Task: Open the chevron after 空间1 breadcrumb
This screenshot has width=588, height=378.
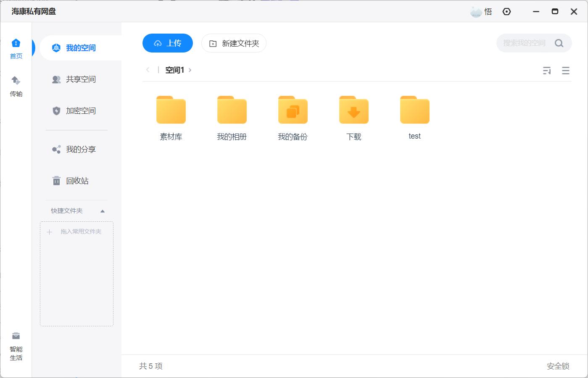Action: [x=190, y=70]
